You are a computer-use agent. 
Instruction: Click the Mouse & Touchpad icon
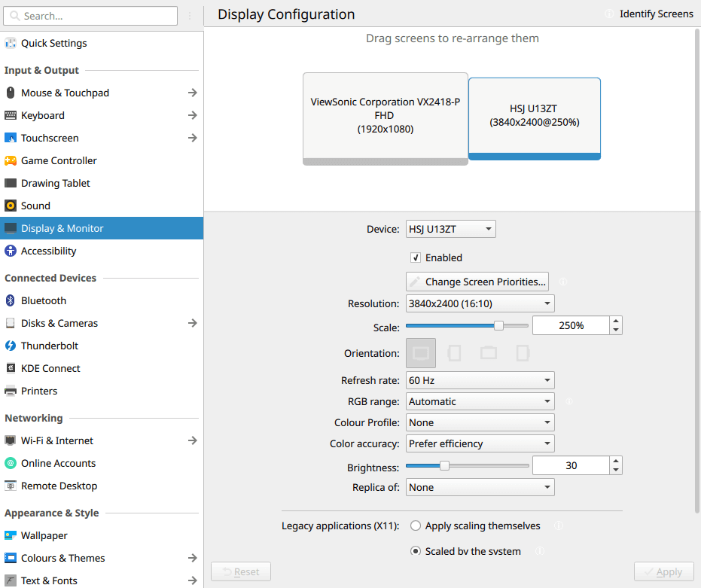click(x=11, y=93)
